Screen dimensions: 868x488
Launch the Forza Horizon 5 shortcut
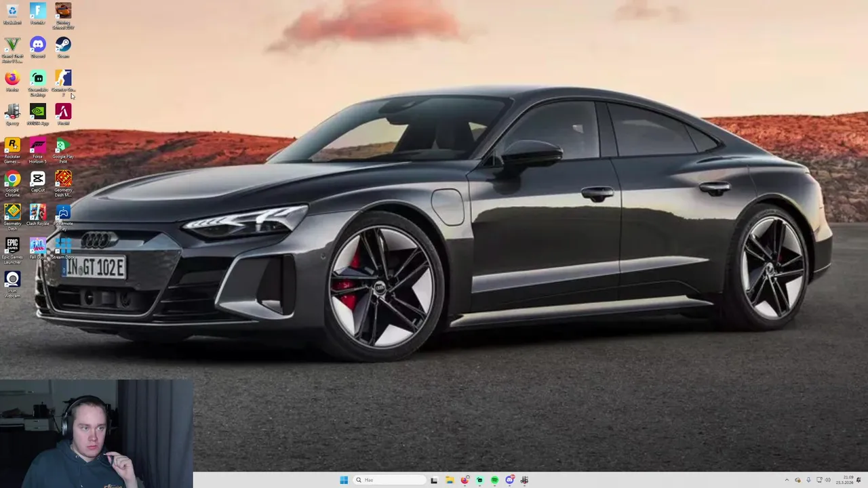(x=37, y=150)
